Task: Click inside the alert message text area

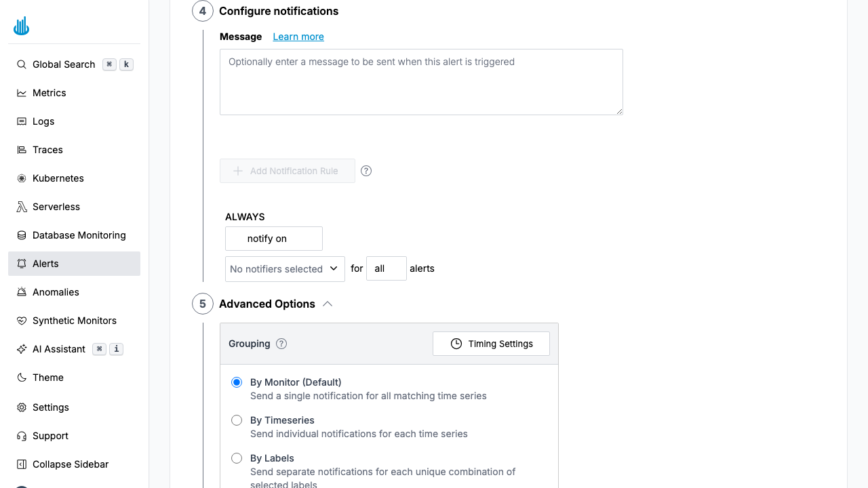Action: click(x=420, y=81)
